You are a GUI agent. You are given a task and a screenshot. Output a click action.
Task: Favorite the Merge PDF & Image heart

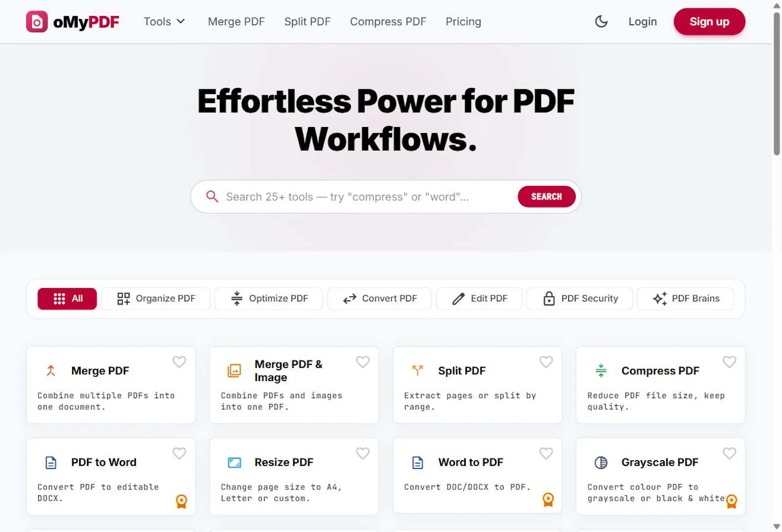363,362
